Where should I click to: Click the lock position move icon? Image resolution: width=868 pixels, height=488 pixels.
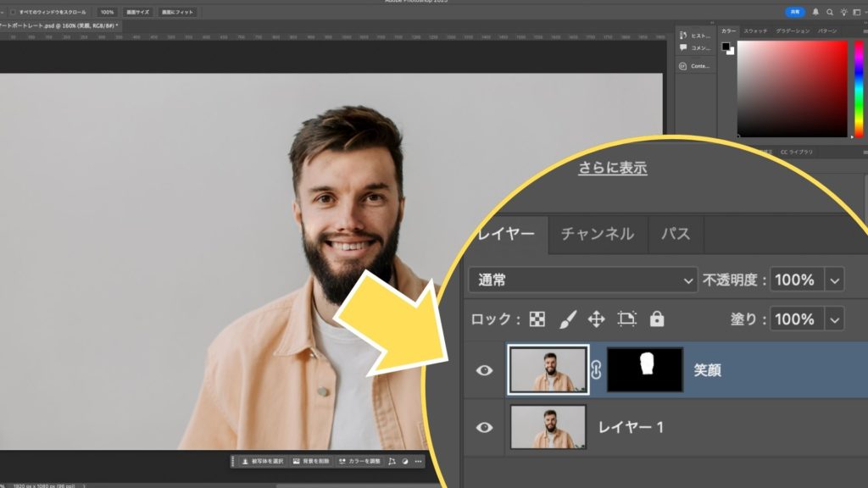click(x=597, y=319)
